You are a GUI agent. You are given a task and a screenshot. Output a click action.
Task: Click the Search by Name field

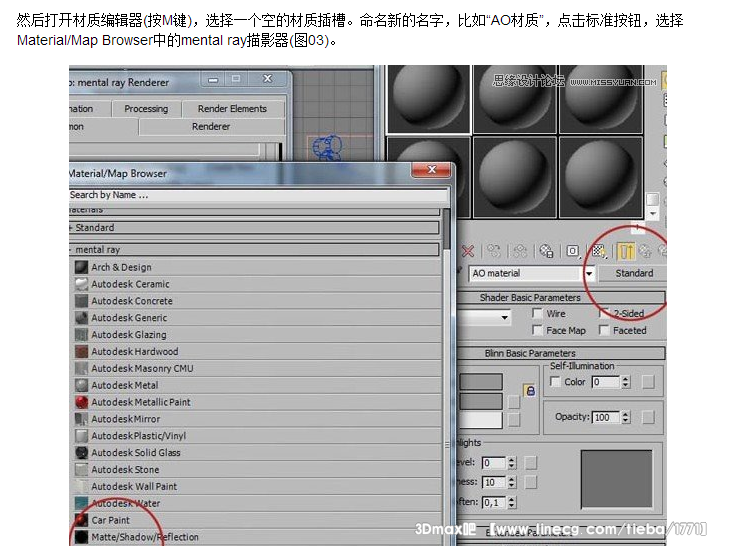258,195
